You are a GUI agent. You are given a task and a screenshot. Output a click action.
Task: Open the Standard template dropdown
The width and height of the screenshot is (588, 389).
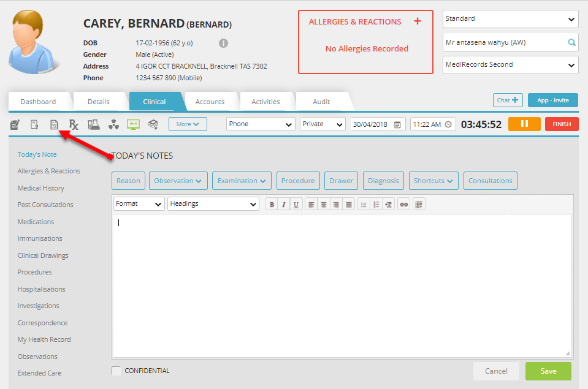(510, 19)
